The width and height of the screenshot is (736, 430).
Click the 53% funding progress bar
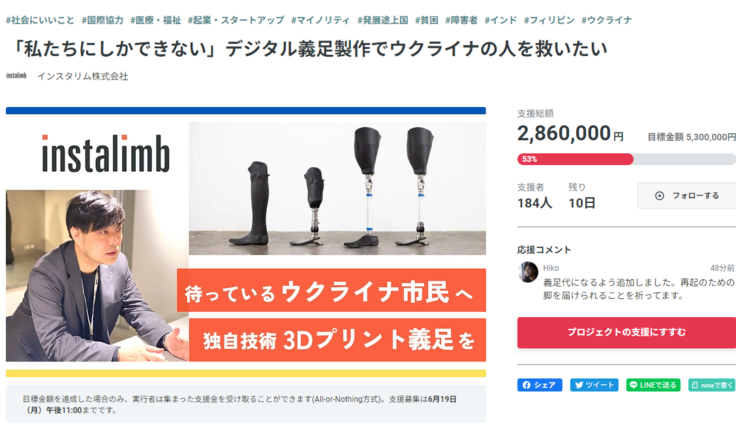coord(627,159)
